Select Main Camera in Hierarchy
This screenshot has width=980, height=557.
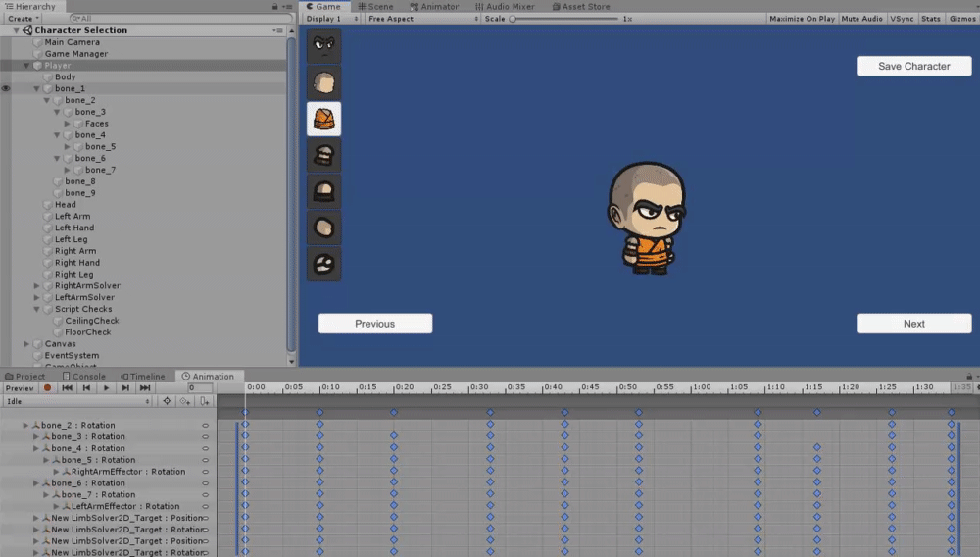(x=72, y=42)
